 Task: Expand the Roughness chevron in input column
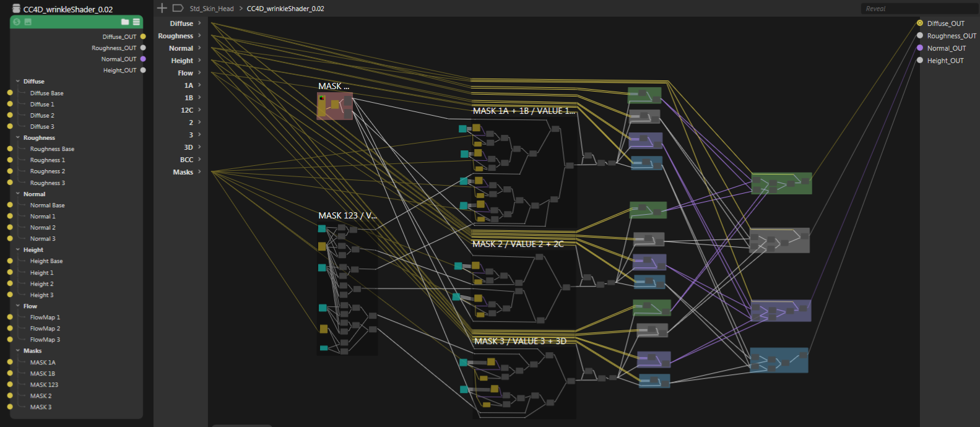[199, 35]
